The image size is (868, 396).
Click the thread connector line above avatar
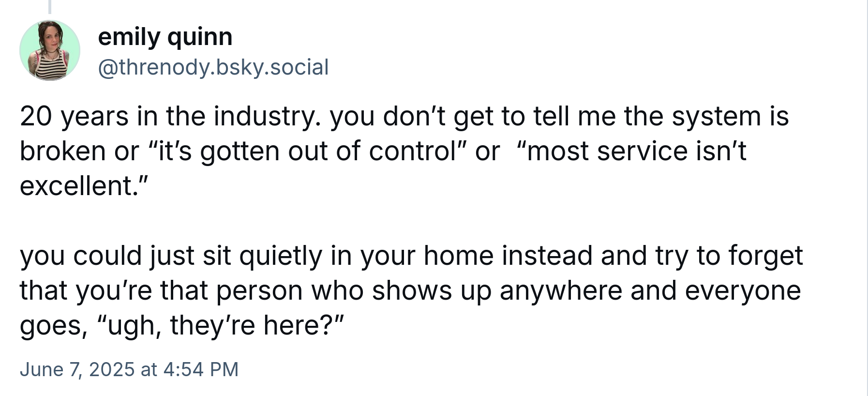(49, 6)
